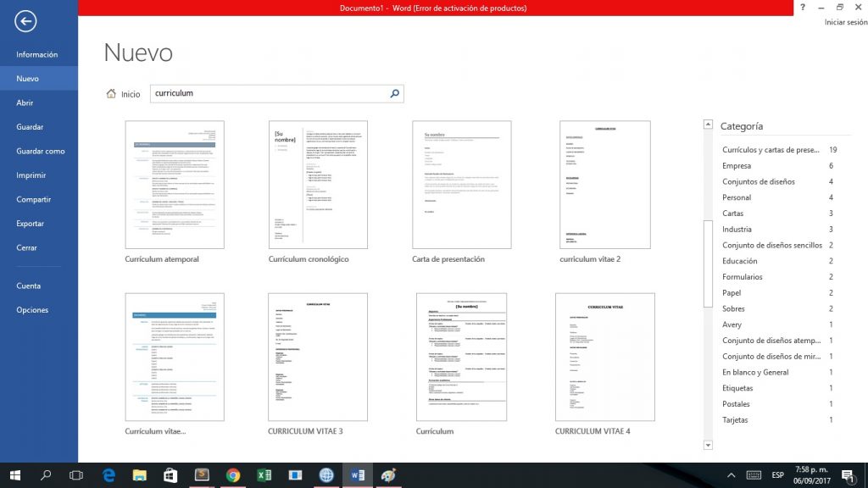868x488 pixels.
Task: Select Carta de presentación template
Action: (462, 185)
